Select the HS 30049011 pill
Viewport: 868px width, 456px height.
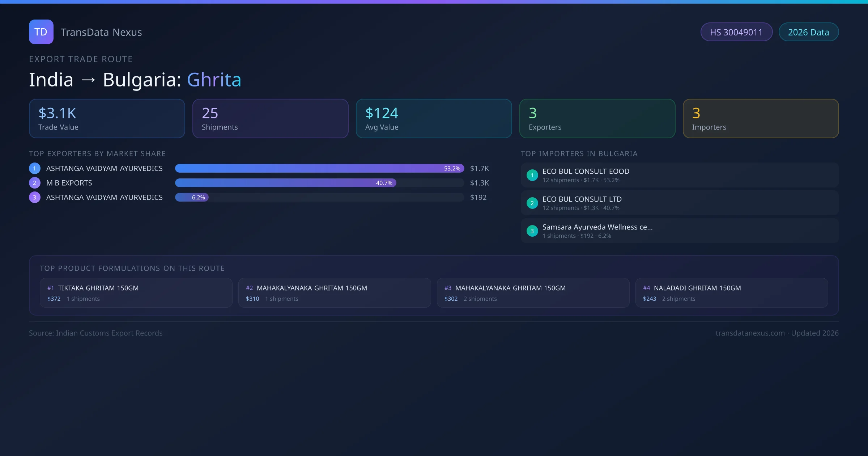pos(736,32)
